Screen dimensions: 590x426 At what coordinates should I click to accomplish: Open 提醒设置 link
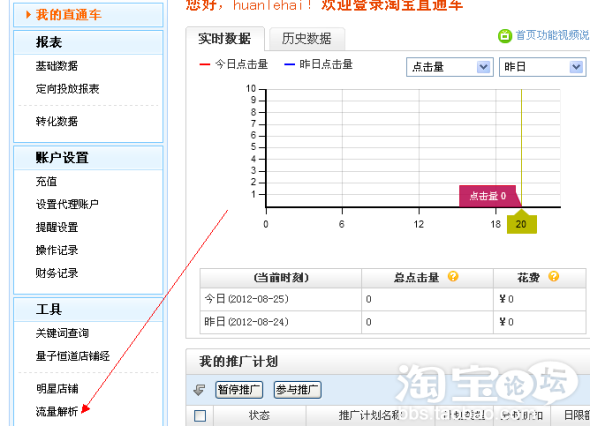click(57, 227)
